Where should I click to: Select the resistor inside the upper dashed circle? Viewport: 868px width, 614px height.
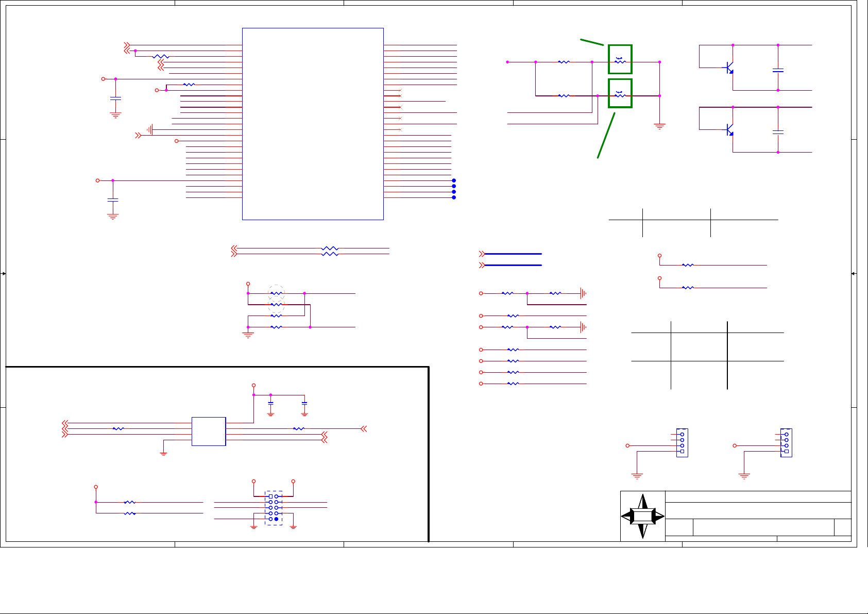tap(277, 293)
